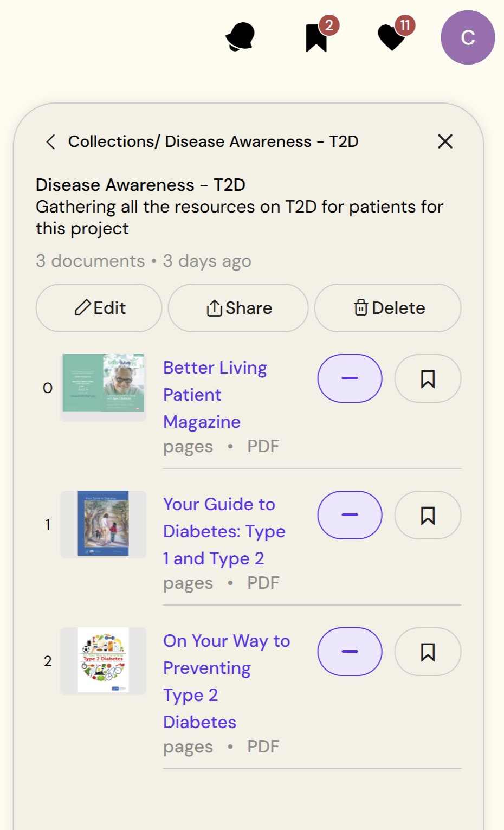This screenshot has height=830, width=504.
Task: Edit the Disease Awareness collection
Action: point(99,308)
